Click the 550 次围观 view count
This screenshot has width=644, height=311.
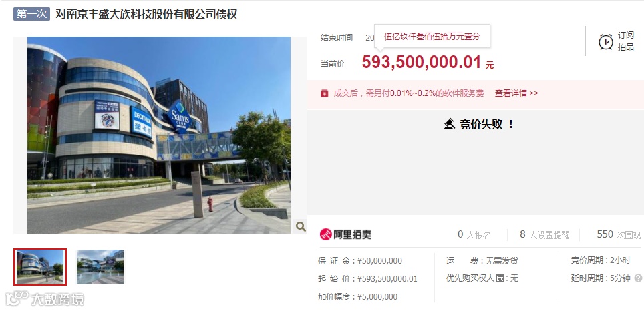619,235
